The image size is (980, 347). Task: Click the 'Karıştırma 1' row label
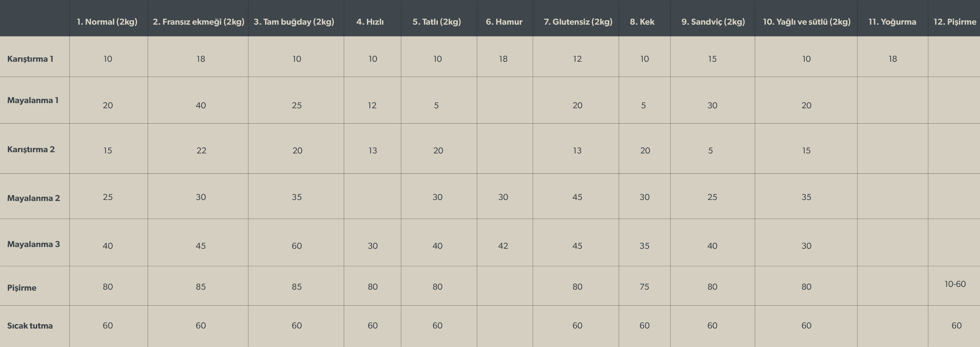[30, 59]
